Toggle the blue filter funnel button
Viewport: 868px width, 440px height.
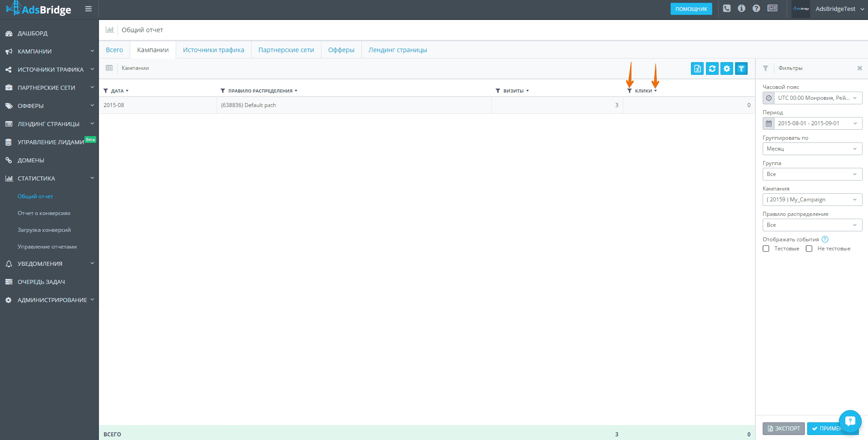click(x=741, y=68)
